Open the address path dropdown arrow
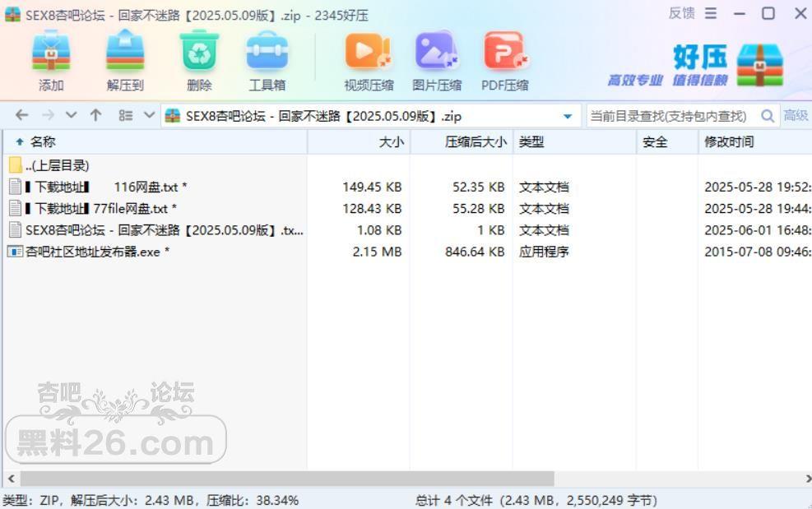 [x=568, y=116]
